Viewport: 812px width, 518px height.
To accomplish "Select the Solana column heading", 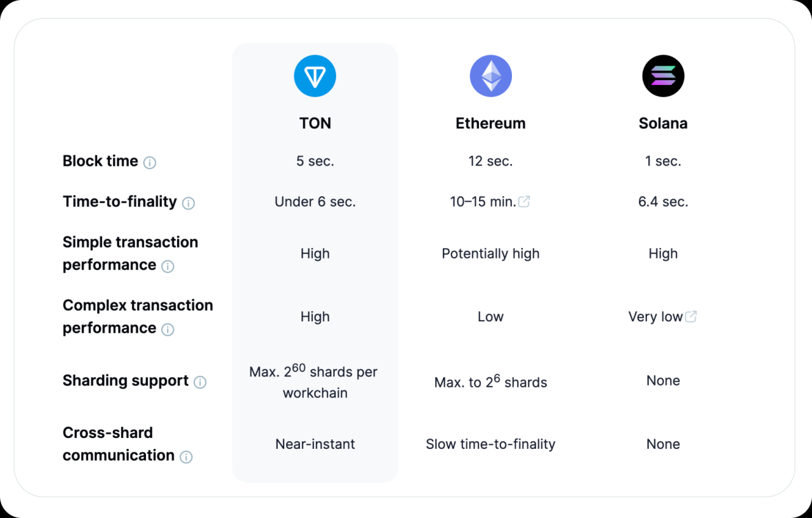I will (x=663, y=123).
